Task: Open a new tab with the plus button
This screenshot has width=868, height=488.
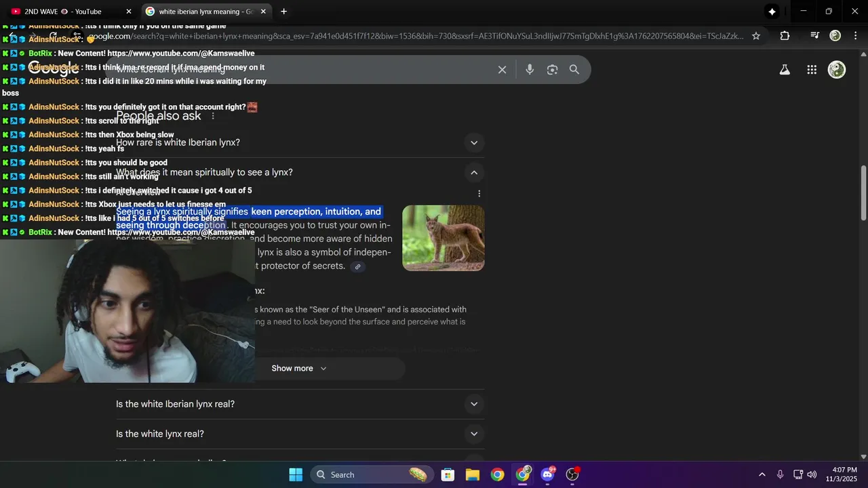Action: 283,12
